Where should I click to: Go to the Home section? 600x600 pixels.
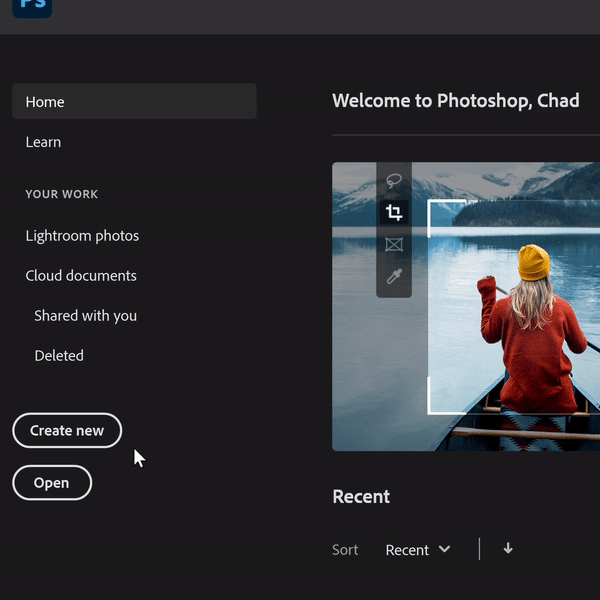134,101
